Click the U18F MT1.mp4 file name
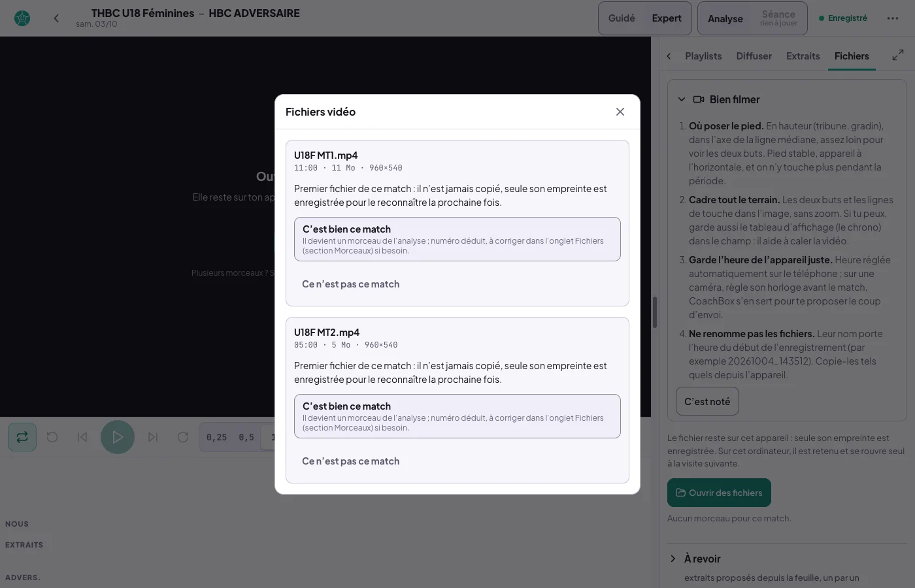The height and width of the screenshot is (588, 915). [x=325, y=155]
